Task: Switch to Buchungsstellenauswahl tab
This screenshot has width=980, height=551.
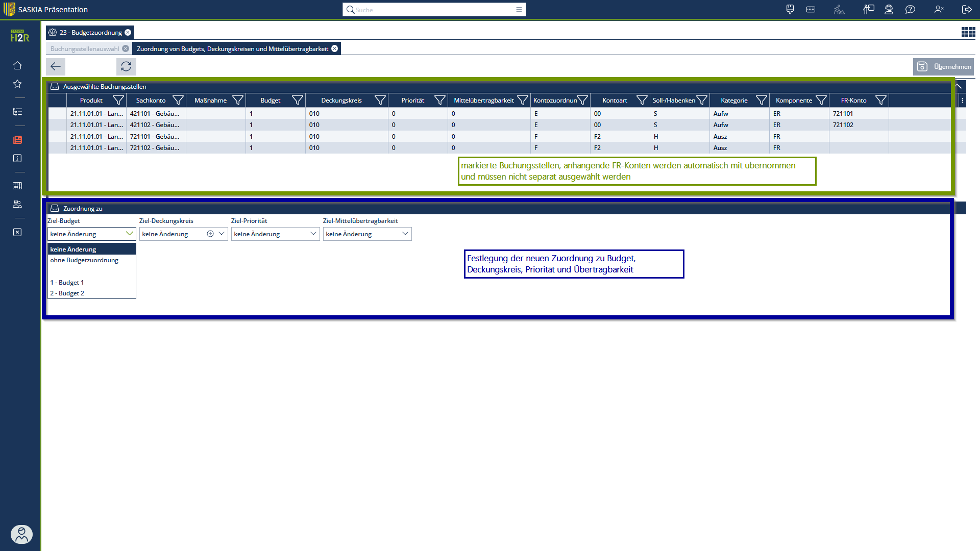Action: [x=85, y=49]
